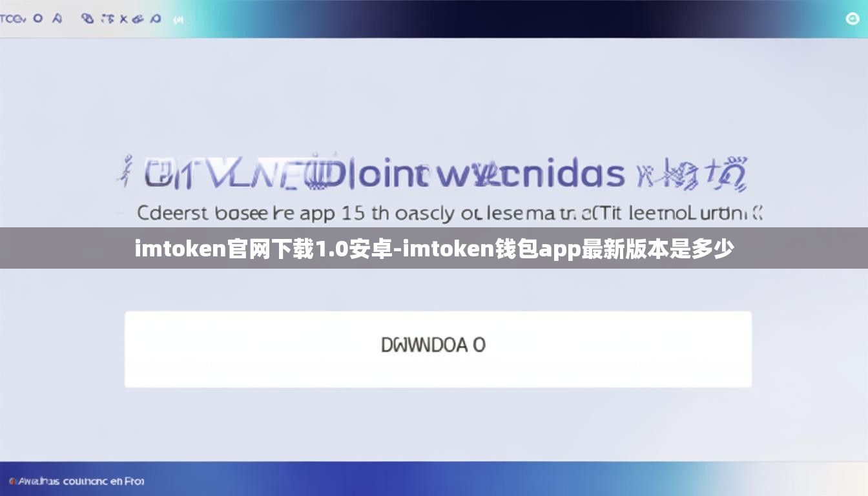Click the small round icon at bottom left
Screen dimensions: 868x496
pyautogui.click(x=14, y=480)
